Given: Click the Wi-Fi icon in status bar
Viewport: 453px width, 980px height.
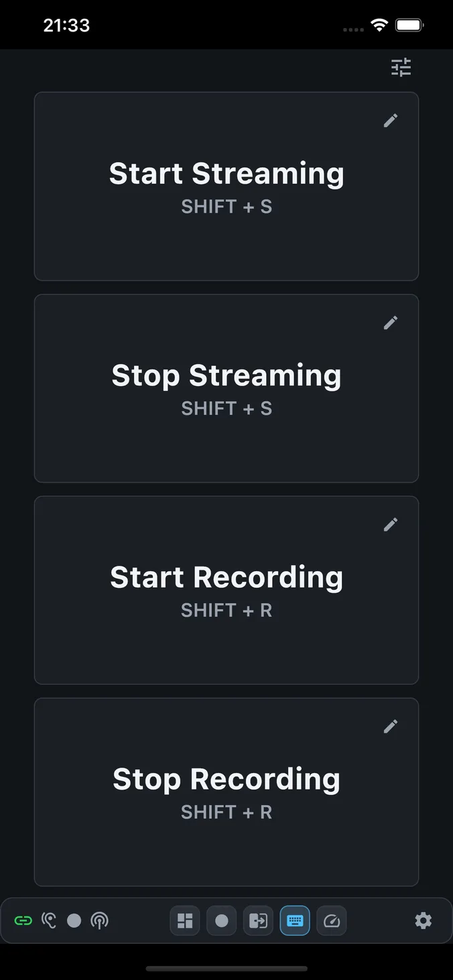Looking at the screenshot, I should pyautogui.click(x=379, y=25).
